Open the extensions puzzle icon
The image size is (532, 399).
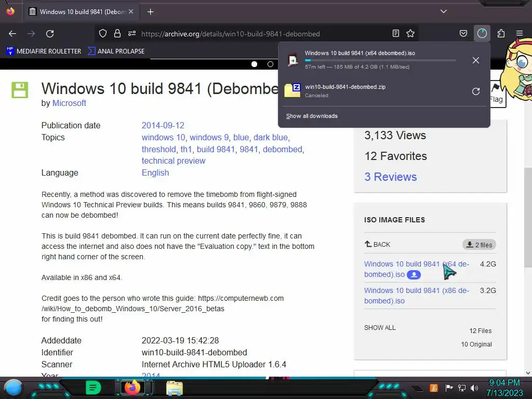tap(501, 33)
